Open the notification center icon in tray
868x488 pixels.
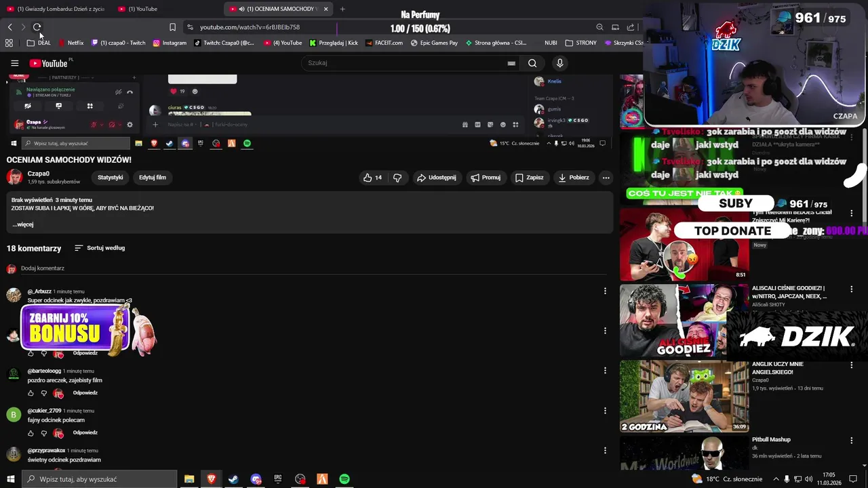pos(853,479)
